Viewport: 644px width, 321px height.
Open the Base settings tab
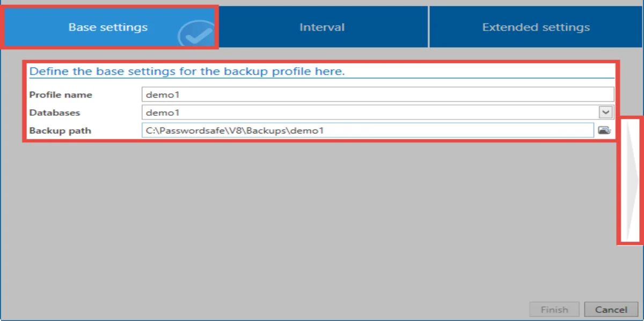108,27
